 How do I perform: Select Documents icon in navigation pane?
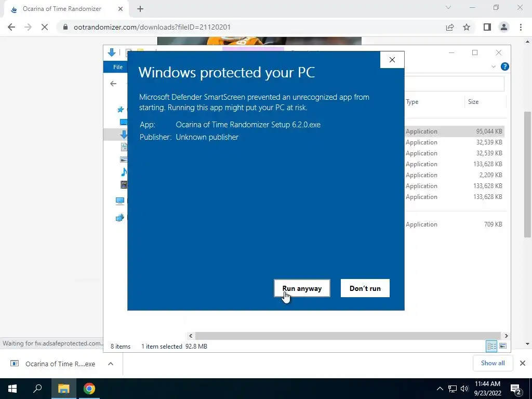pyautogui.click(x=124, y=147)
